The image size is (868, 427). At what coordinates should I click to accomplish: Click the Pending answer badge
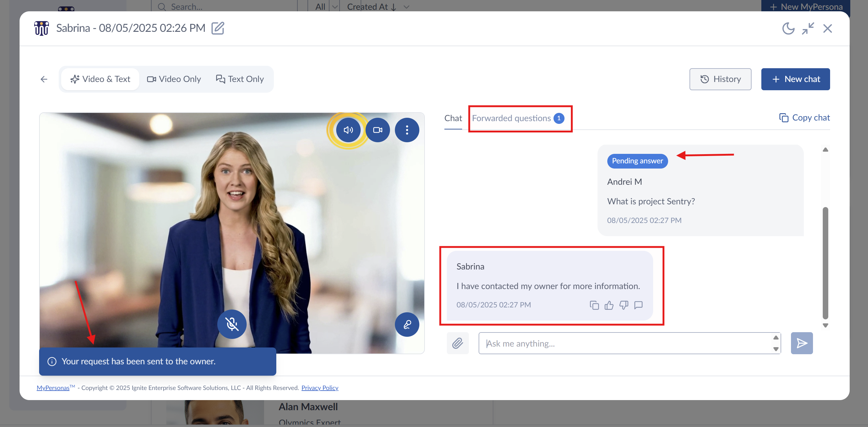[x=638, y=161]
